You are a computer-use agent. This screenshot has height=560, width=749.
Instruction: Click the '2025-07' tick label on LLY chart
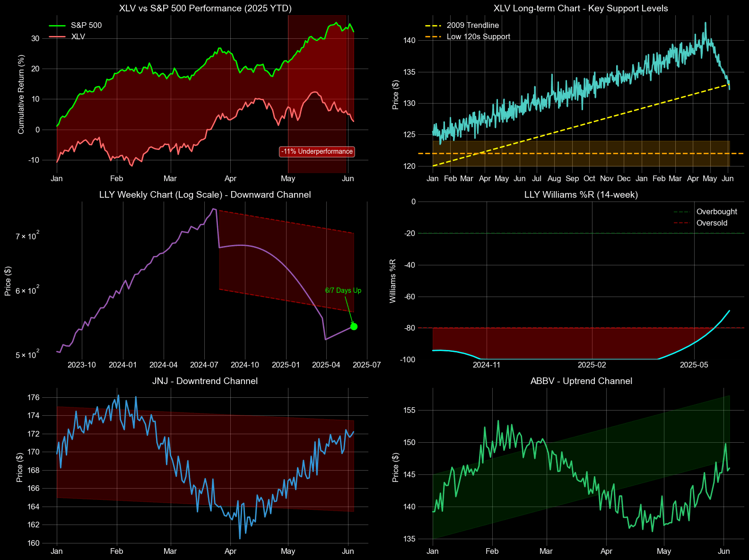367,365
